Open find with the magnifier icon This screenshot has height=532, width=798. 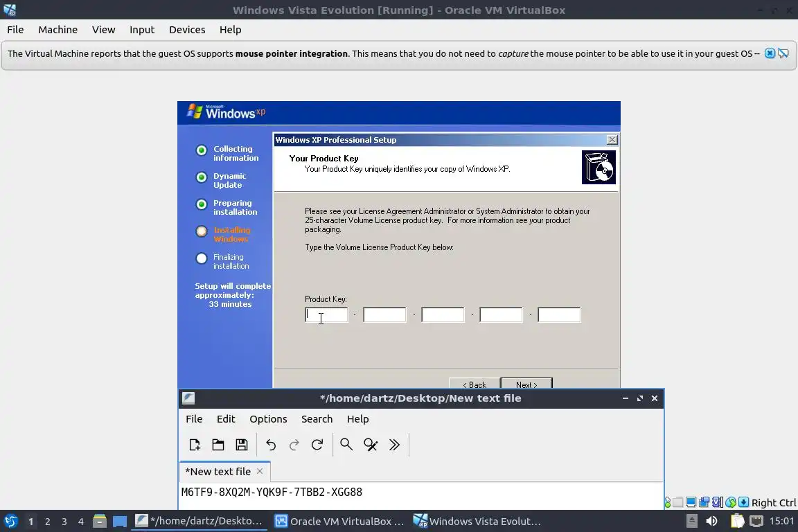(x=346, y=445)
